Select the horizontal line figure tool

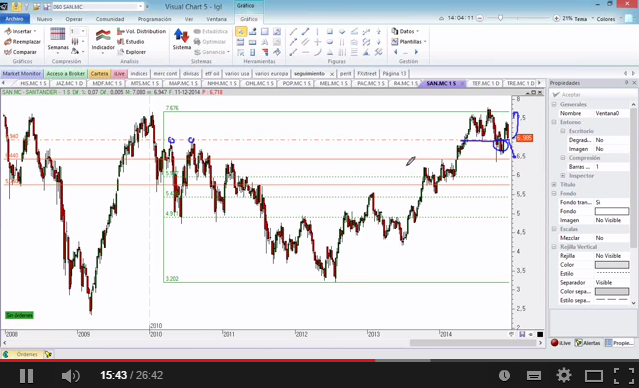coord(305,52)
